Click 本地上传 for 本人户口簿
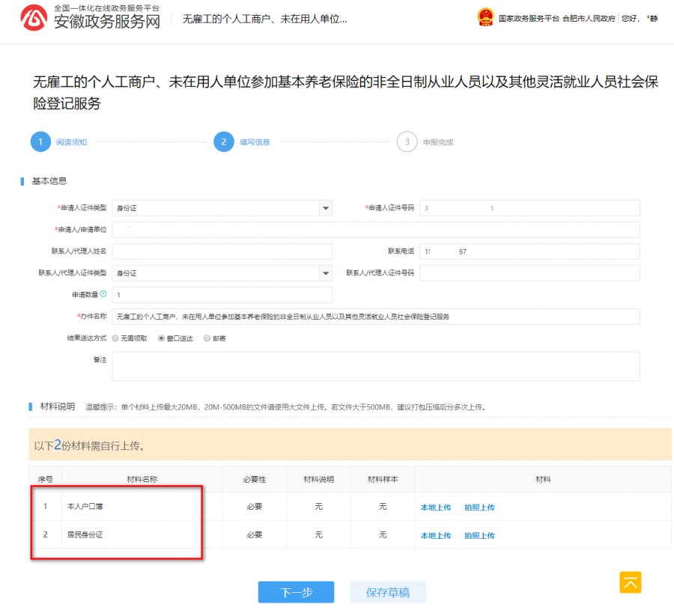The image size is (674, 616). (x=435, y=507)
